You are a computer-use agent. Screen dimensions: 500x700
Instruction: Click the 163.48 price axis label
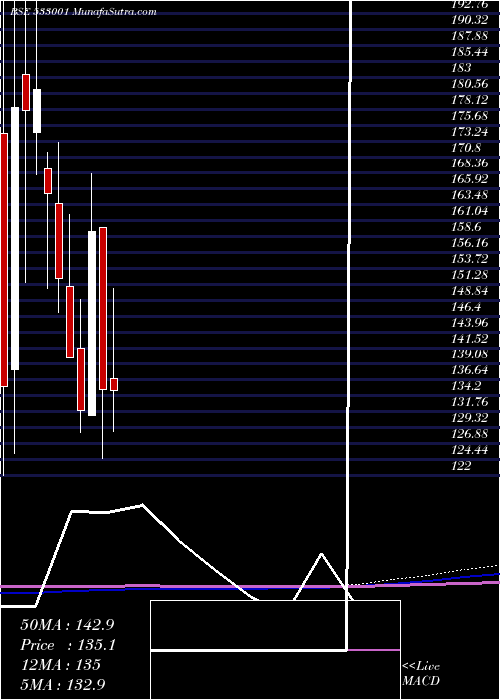tap(470, 195)
